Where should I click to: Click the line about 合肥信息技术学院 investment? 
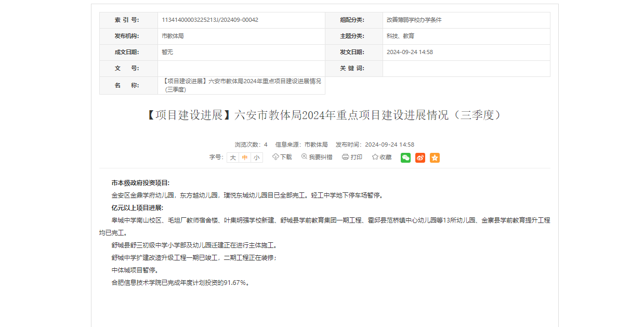[x=180, y=283]
